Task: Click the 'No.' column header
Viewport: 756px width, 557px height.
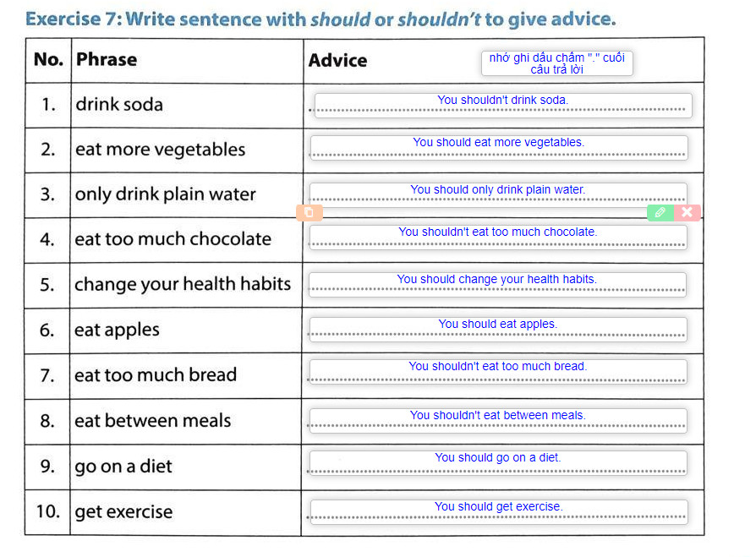Action: coord(49,59)
